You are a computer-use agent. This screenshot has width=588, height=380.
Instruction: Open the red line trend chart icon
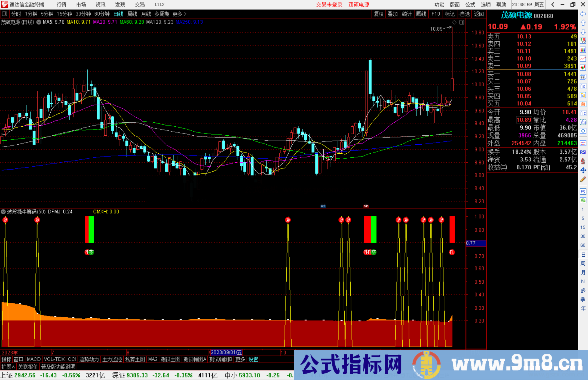(583, 59)
